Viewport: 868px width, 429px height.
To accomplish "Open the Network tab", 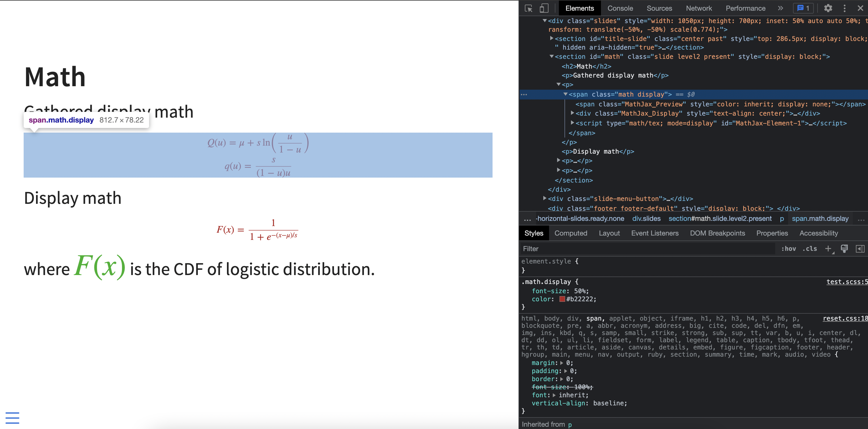I will coord(699,8).
